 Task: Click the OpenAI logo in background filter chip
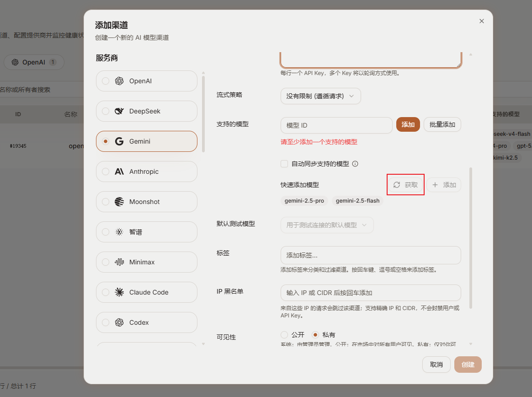pyautogui.click(x=15, y=62)
